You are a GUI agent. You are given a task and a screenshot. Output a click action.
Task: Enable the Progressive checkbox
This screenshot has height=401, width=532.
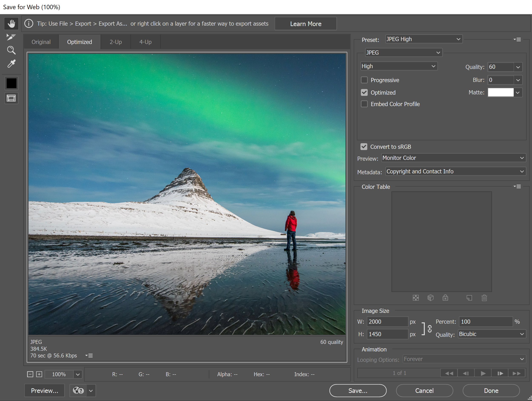[364, 80]
